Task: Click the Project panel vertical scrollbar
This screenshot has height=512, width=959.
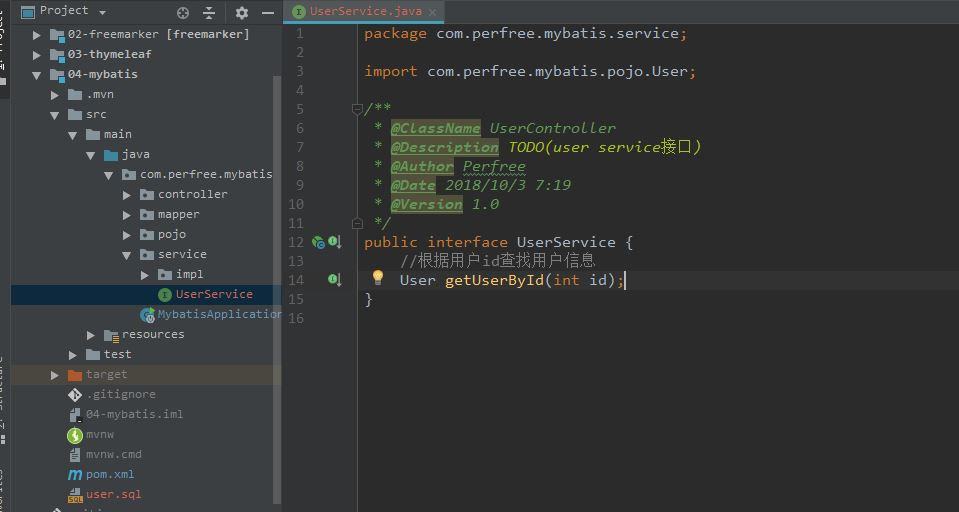Action: coord(278,288)
